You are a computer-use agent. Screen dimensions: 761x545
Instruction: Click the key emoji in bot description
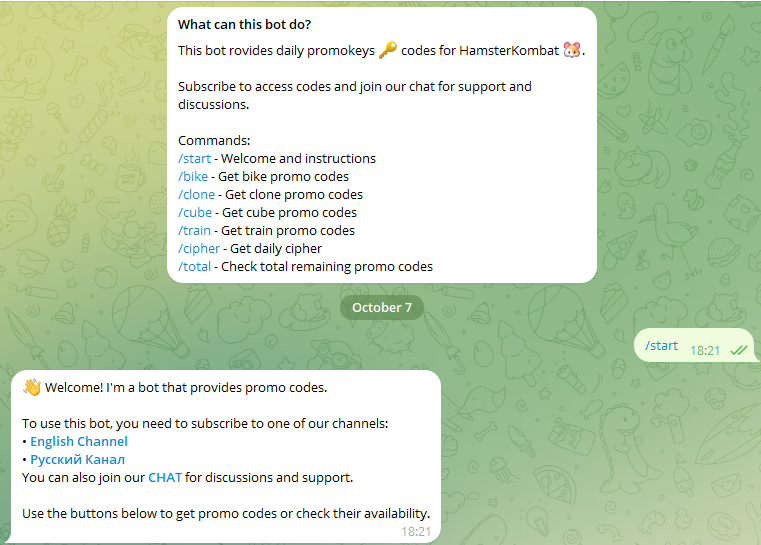(388, 50)
